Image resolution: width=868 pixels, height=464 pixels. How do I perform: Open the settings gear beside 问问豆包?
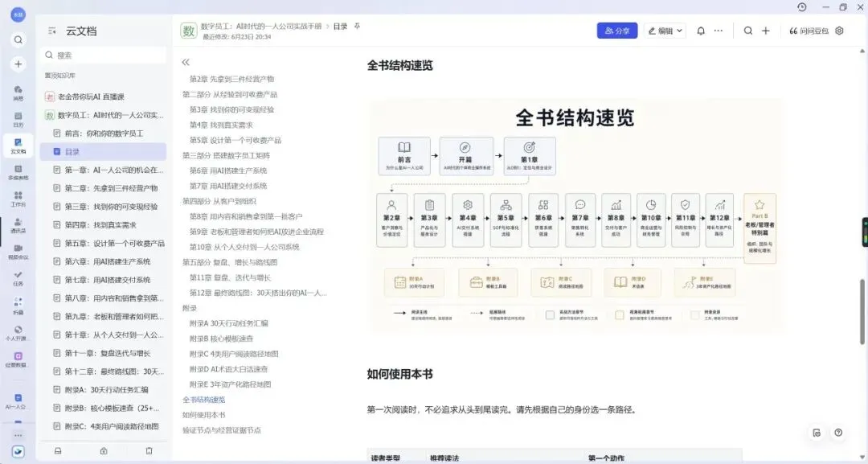pyautogui.click(x=839, y=31)
